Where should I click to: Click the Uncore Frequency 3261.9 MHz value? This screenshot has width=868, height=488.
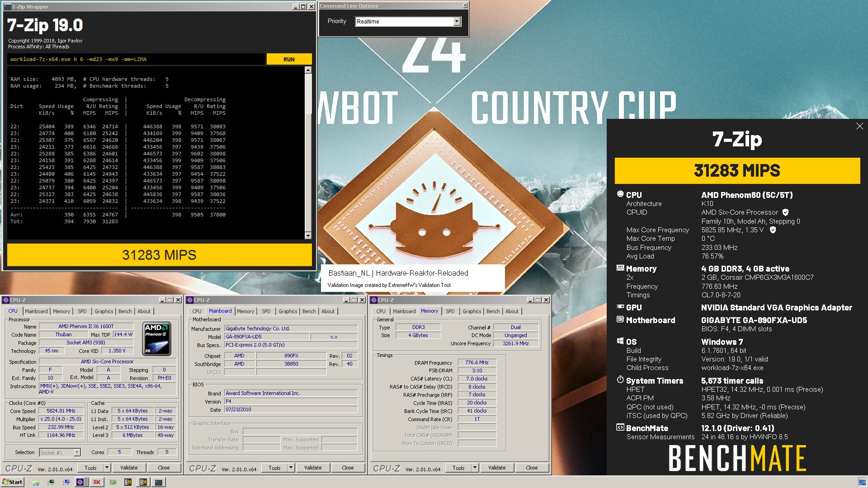pyautogui.click(x=516, y=343)
